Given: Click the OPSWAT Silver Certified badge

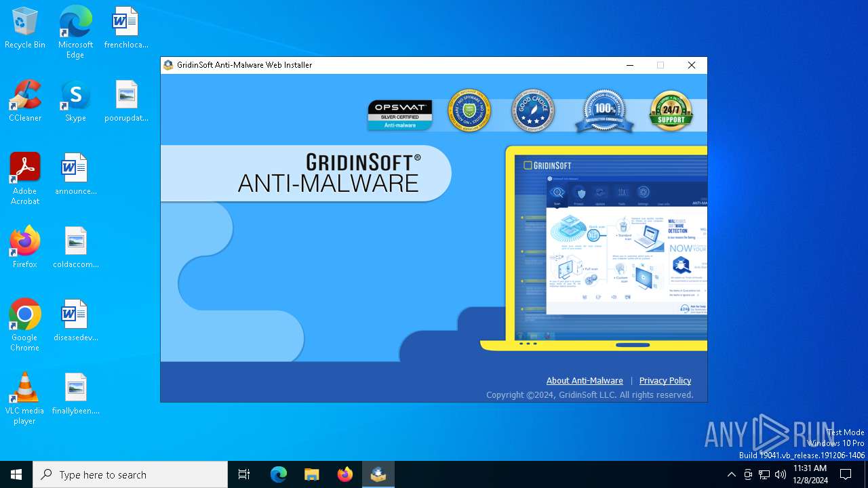Looking at the screenshot, I should pyautogui.click(x=400, y=115).
